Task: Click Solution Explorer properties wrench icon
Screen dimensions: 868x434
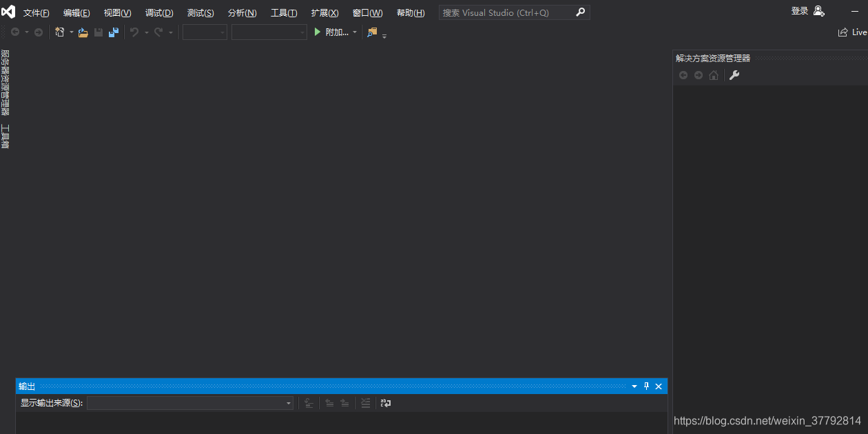Action: pos(734,75)
